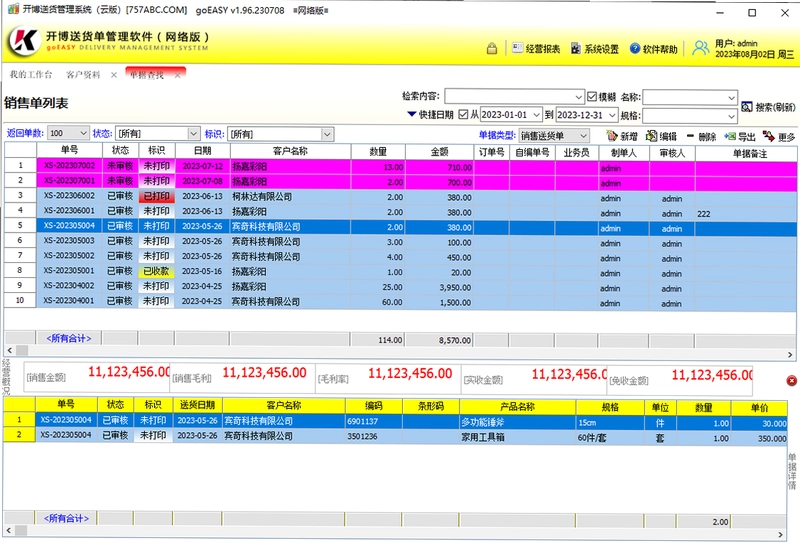Click 搜索(刷新) search refresh button
This screenshot has height=543, width=800.
(768, 107)
